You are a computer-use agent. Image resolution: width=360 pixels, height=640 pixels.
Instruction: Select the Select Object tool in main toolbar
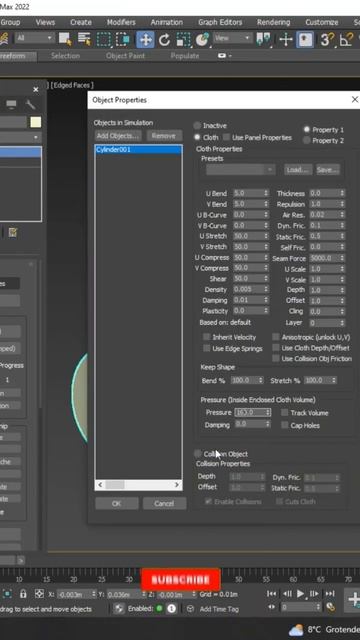65,39
